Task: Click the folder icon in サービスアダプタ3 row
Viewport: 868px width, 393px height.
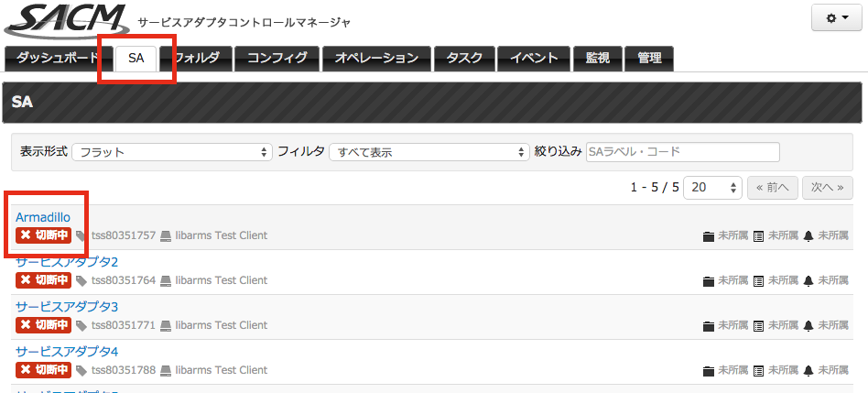Action: pos(708,326)
